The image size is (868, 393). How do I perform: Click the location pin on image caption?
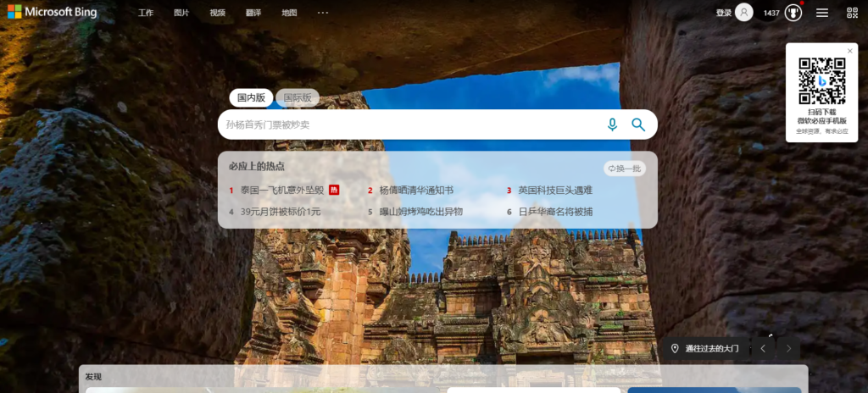[676, 349]
